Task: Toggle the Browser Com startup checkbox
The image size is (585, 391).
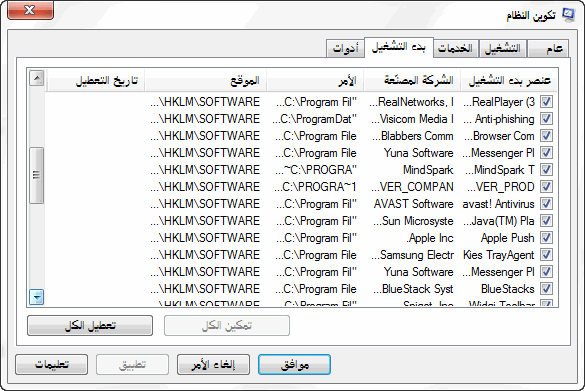Action: [547, 136]
